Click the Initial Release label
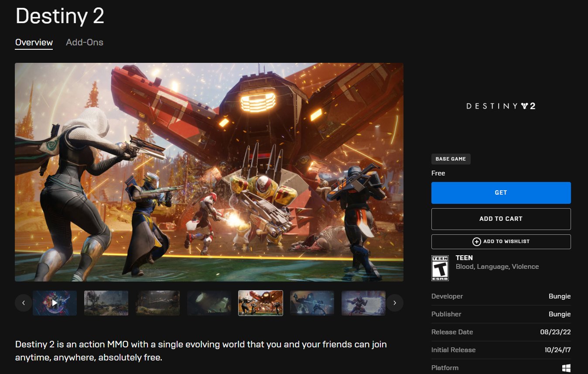 pos(453,350)
